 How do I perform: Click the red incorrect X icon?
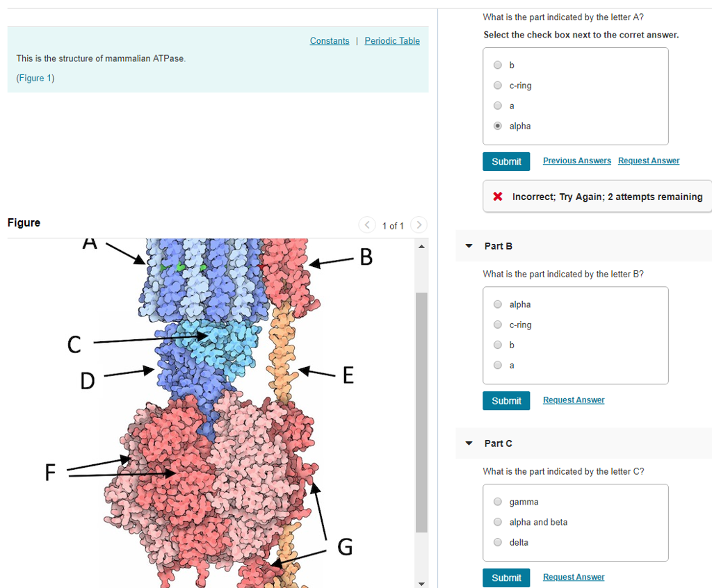tap(498, 197)
